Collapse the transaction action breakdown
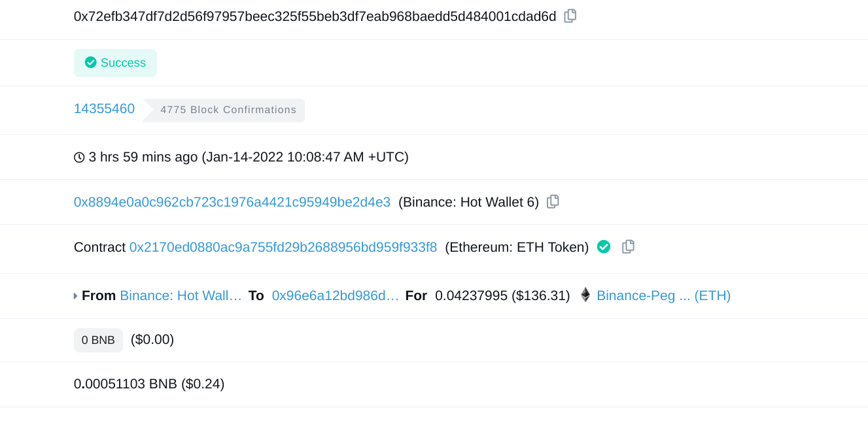868x442 pixels. [75, 296]
